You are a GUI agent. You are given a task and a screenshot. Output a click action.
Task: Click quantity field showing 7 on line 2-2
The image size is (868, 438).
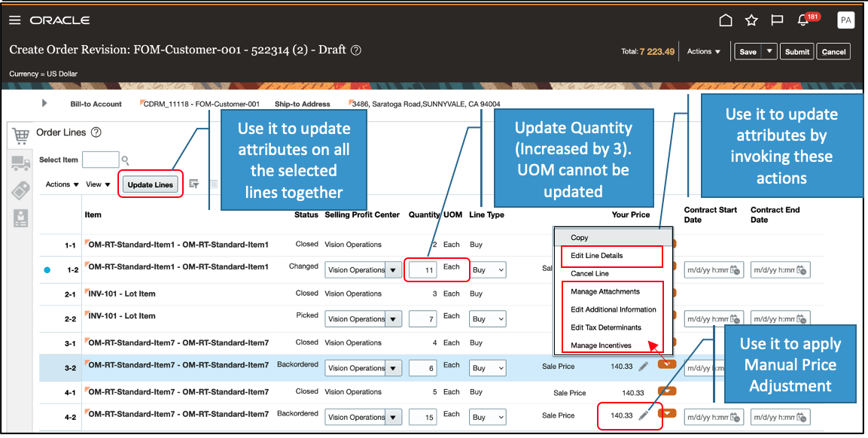pos(423,319)
